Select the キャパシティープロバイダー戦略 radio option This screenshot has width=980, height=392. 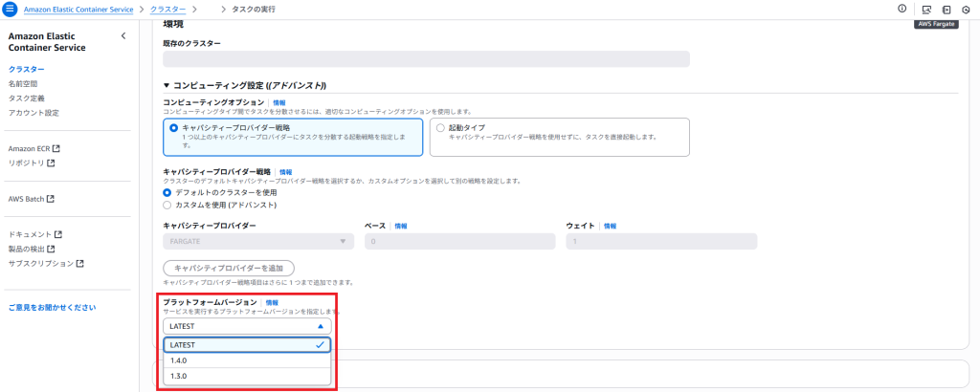(x=174, y=127)
